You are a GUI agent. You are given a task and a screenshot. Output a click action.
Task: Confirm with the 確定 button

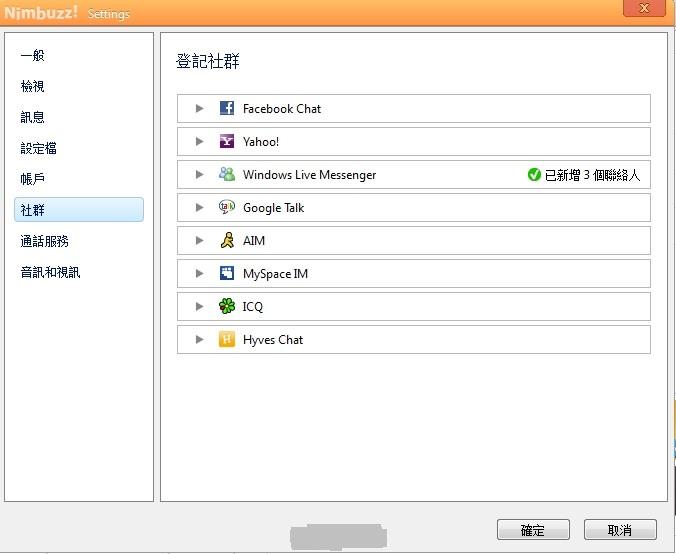[533, 530]
